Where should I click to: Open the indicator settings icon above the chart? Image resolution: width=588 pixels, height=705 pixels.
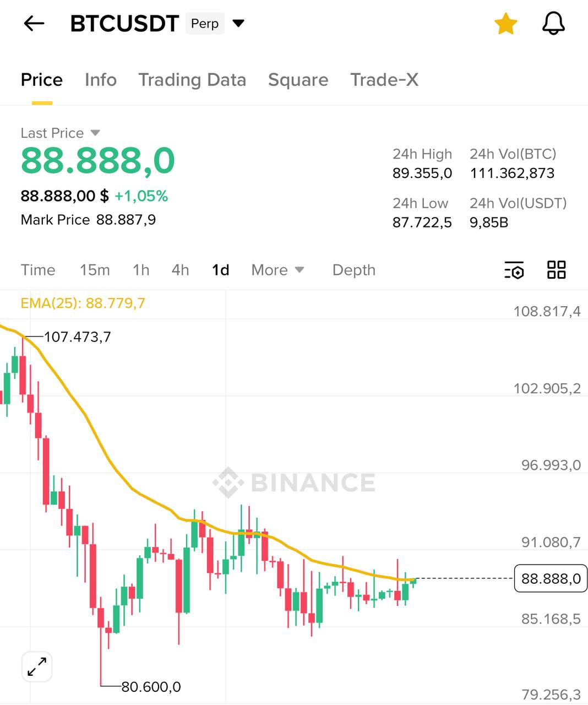[x=514, y=270]
